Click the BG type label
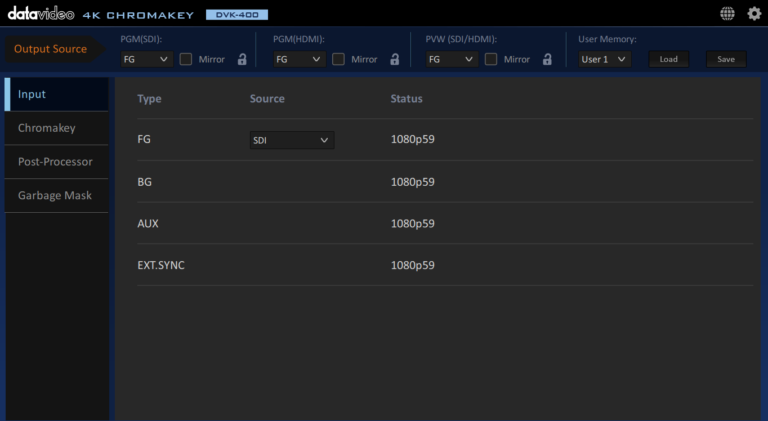This screenshot has width=768, height=421. 144,182
